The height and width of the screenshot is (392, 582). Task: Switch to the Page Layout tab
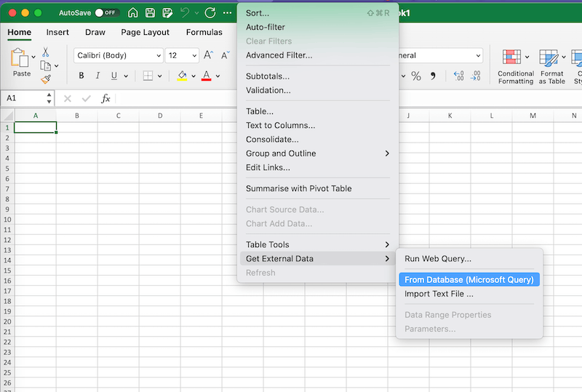coord(145,32)
